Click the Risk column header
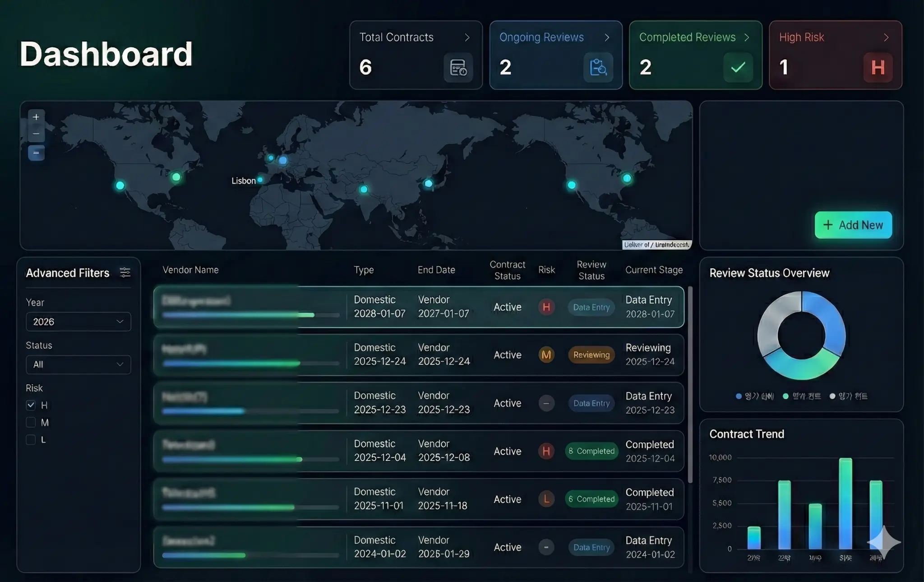 [x=546, y=270]
